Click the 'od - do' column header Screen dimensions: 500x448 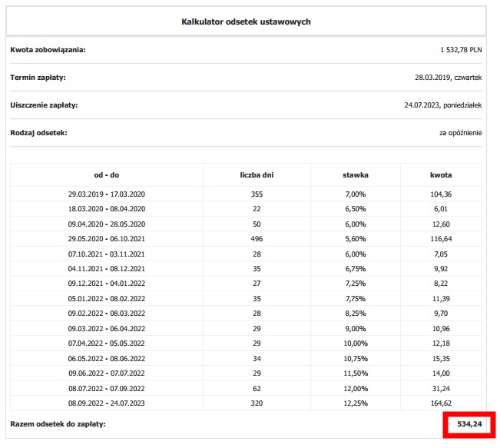106,175
